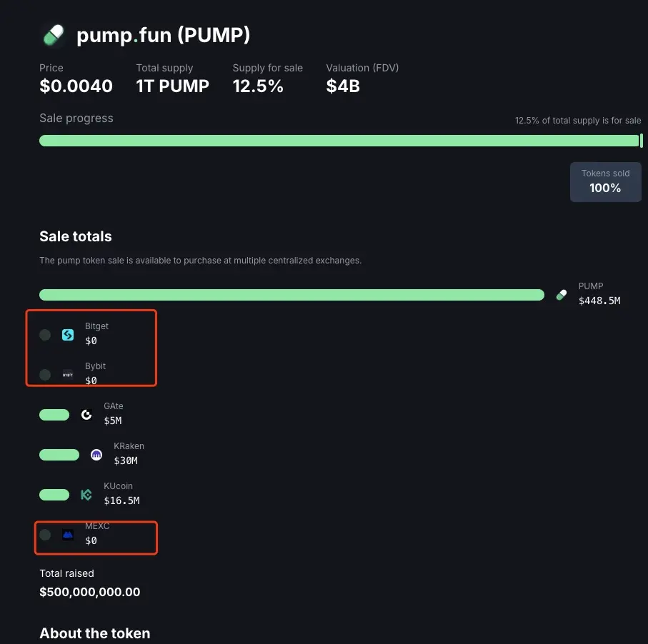Click the gray dot next to Bitget
The height and width of the screenshot is (644, 648).
45,335
